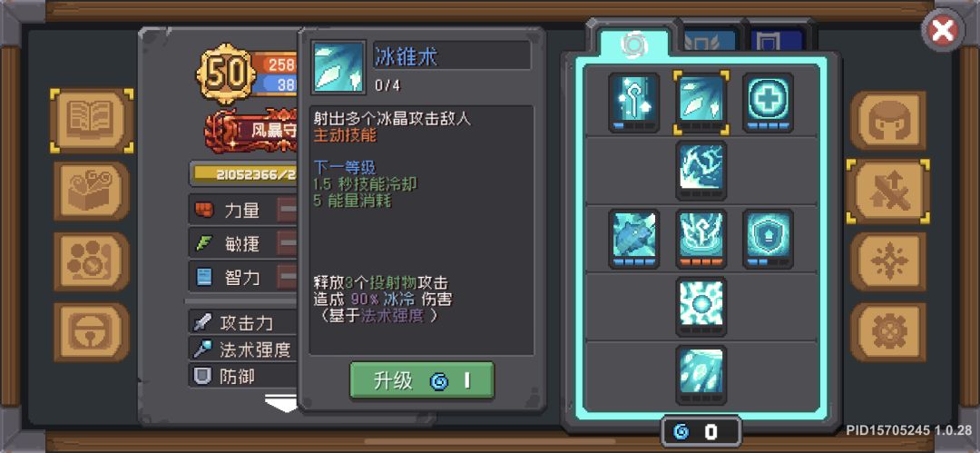The image size is (980, 453).
Task: Select the lightning storm skill icon
Action: coord(701,170)
